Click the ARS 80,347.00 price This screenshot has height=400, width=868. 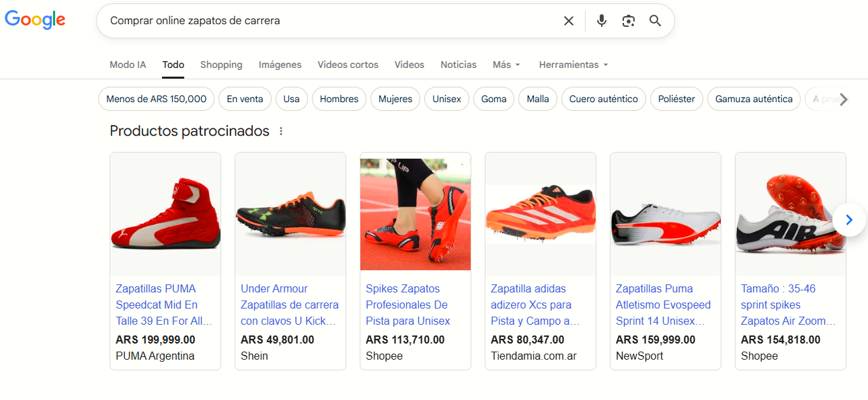(x=528, y=339)
